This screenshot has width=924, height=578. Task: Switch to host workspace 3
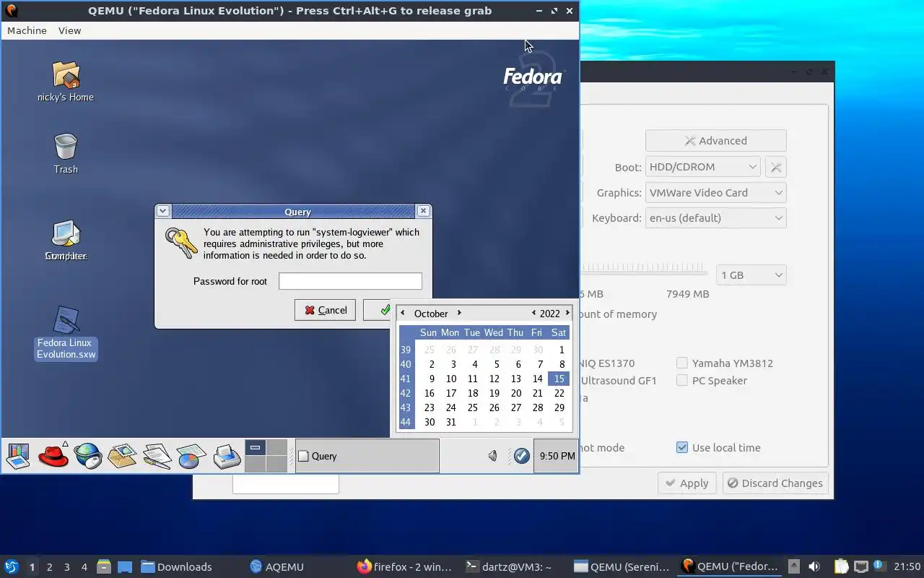tap(66, 567)
